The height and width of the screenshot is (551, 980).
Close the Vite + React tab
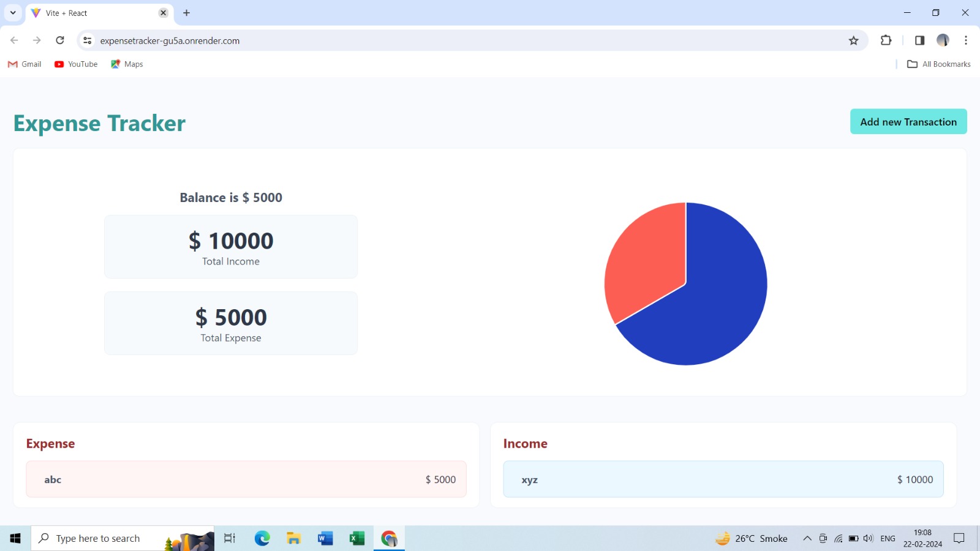tap(164, 13)
